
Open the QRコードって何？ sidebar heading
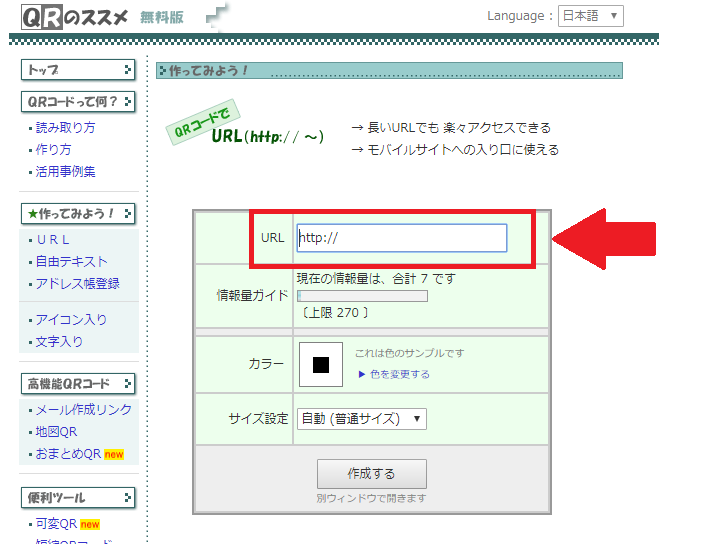[x=77, y=101]
